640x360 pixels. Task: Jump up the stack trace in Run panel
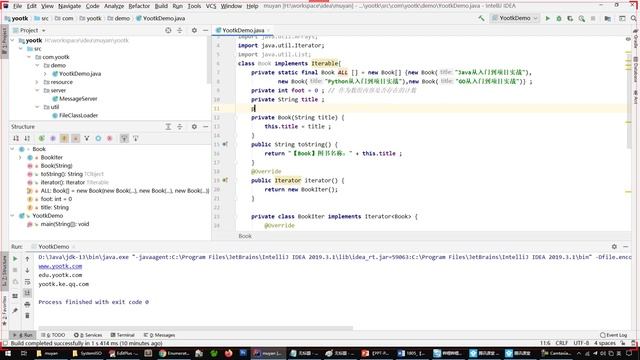(x=27, y=259)
